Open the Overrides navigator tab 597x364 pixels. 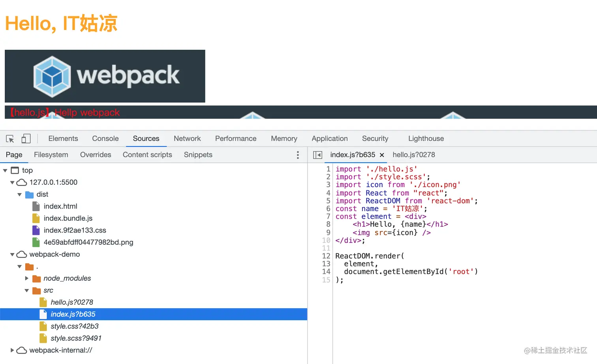click(96, 155)
